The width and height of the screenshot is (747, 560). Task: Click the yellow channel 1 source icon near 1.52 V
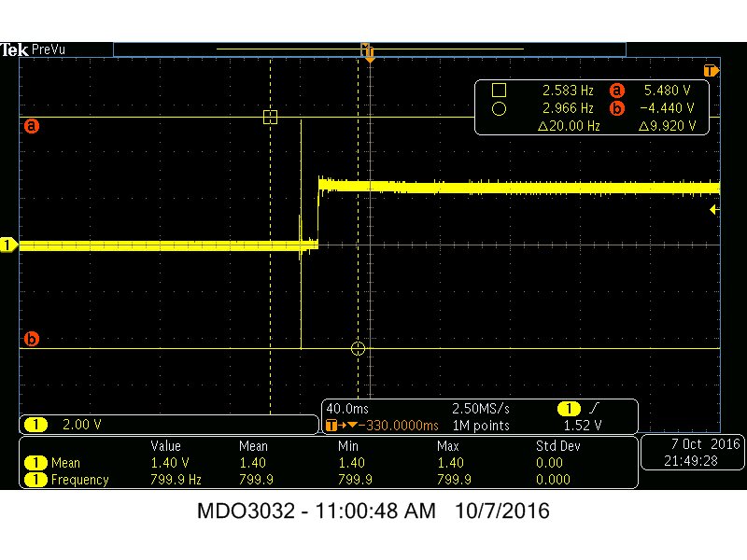tap(570, 408)
